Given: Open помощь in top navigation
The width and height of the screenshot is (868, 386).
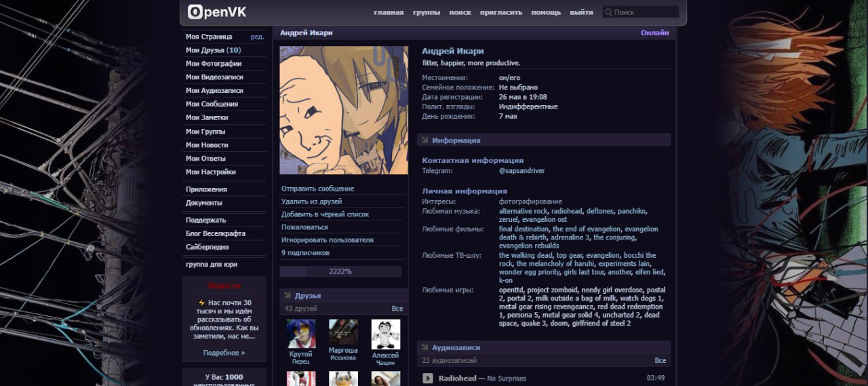Looking at the screenshot, I should (x=546, y=12).
